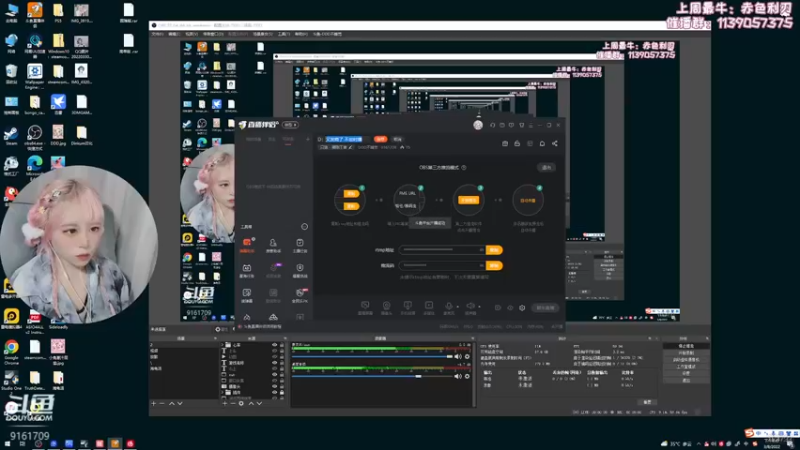
Task: Reveal hidden stream key with eye icon
Action: click(481, 265)
